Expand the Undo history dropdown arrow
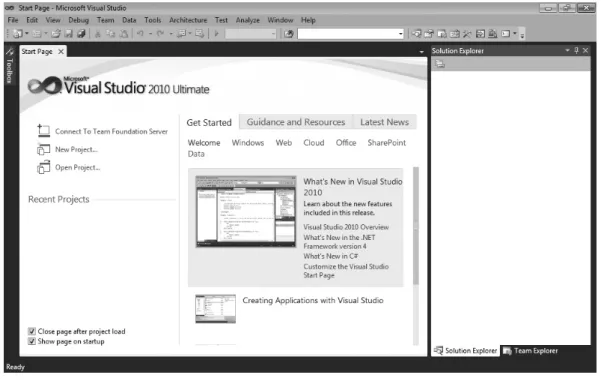Screen dimensions: 601x381 (150, 34)
